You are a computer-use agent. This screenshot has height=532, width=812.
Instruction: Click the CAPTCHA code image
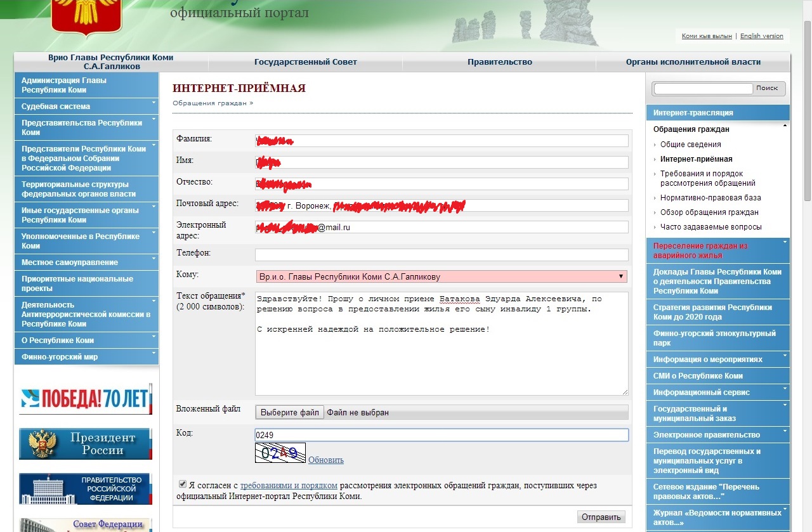[x=280, y=453]
